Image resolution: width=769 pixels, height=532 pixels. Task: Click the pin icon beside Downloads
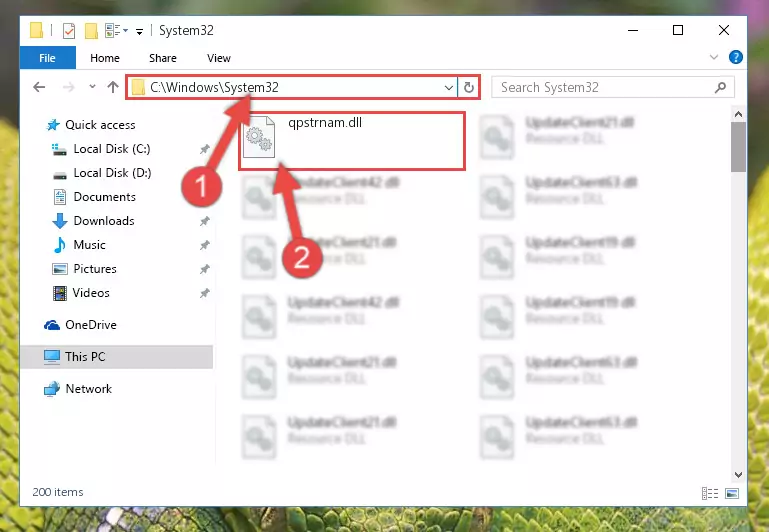205,221
